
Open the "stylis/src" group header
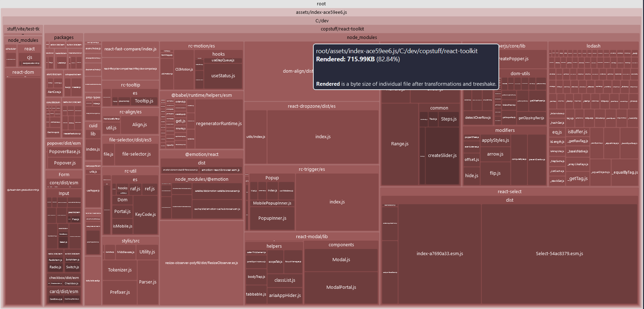[130, 241]
